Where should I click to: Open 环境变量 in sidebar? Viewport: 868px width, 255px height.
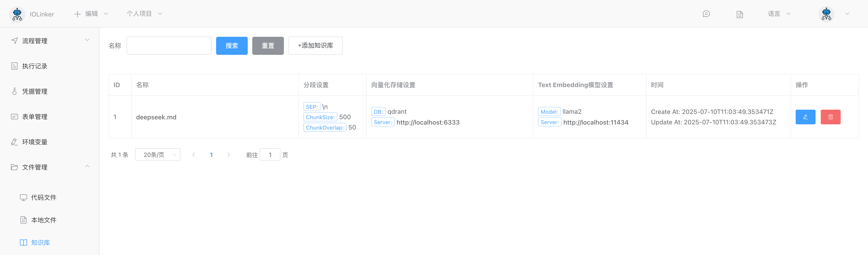(x=34, y=142)
